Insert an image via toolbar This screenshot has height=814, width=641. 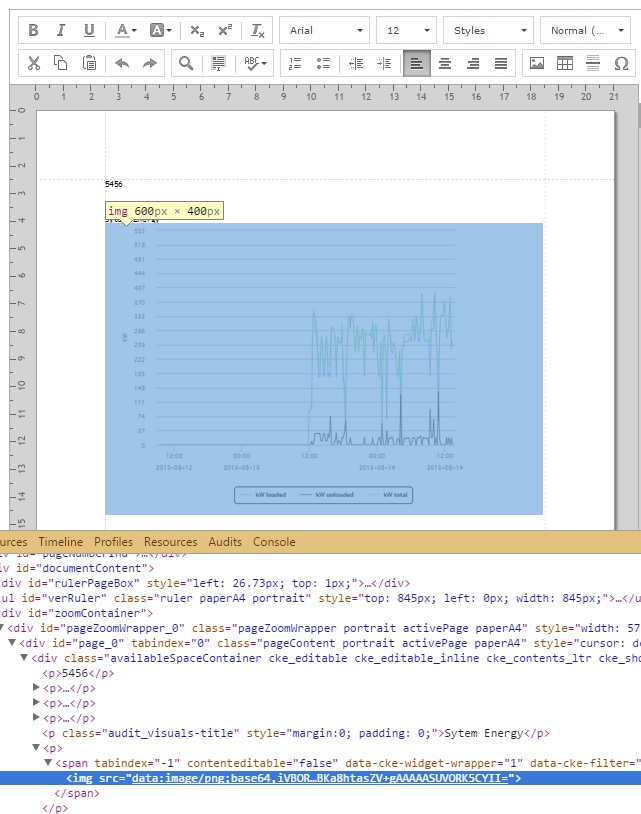(x=537, y=64)
